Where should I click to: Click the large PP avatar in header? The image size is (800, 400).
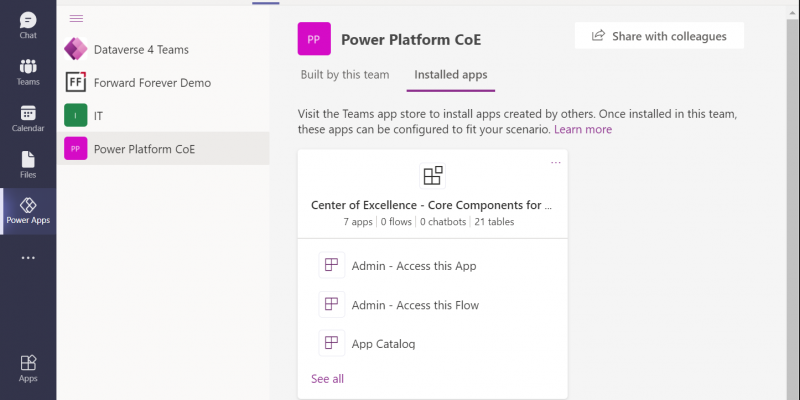point(314,39)
